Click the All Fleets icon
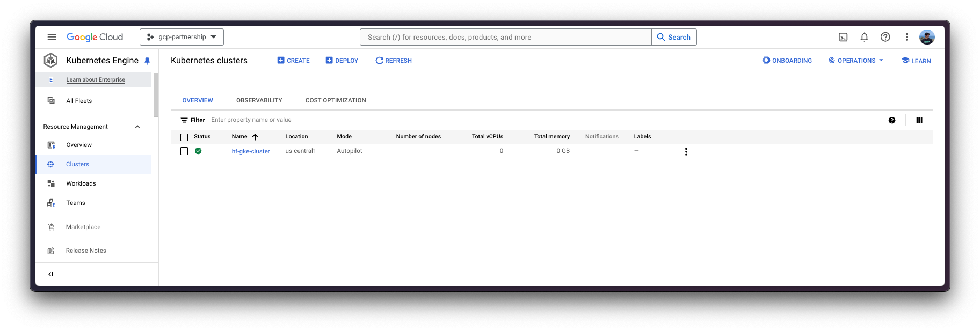 [x=51, y=100]
